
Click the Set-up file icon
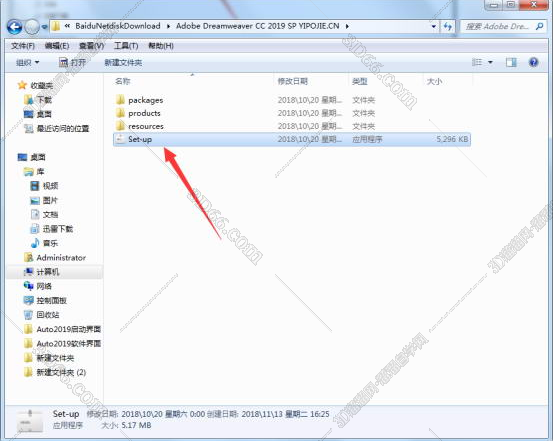120,139
